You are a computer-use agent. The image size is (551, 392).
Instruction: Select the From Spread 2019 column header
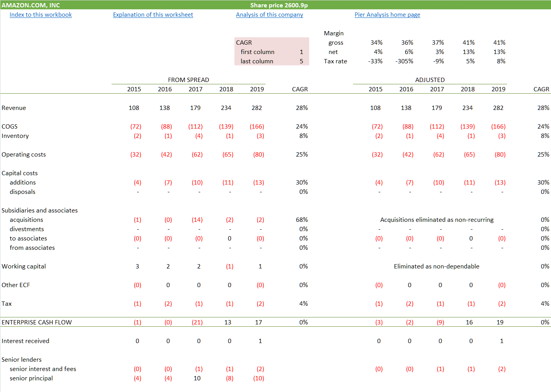[257, 89]
